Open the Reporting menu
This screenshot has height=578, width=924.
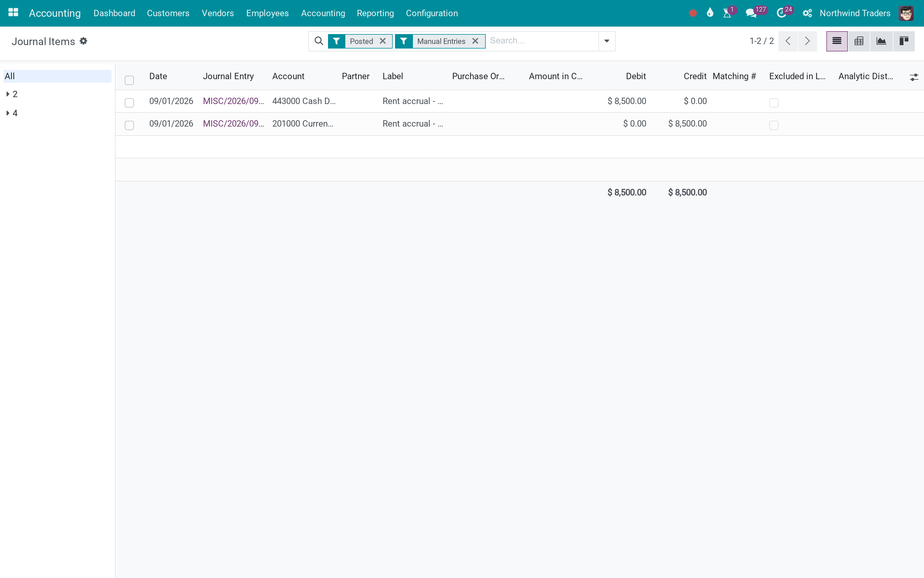[x=375, y=13]
